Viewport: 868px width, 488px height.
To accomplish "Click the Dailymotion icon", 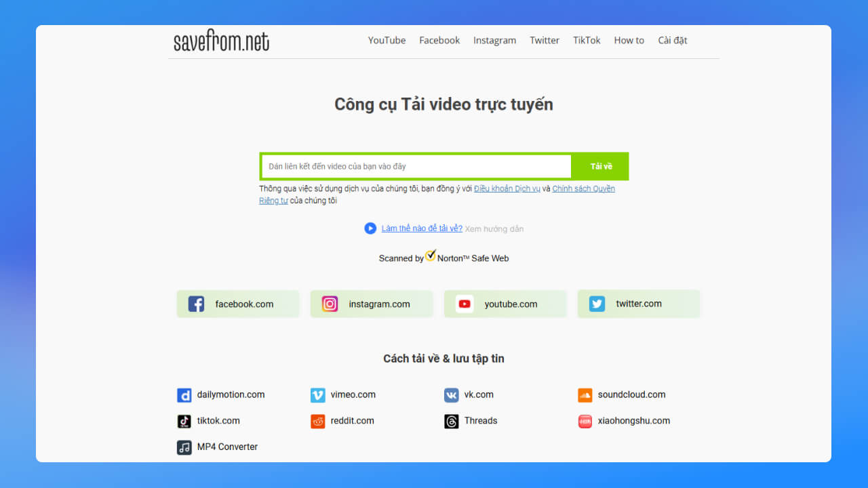I will [x=184, y=395].
